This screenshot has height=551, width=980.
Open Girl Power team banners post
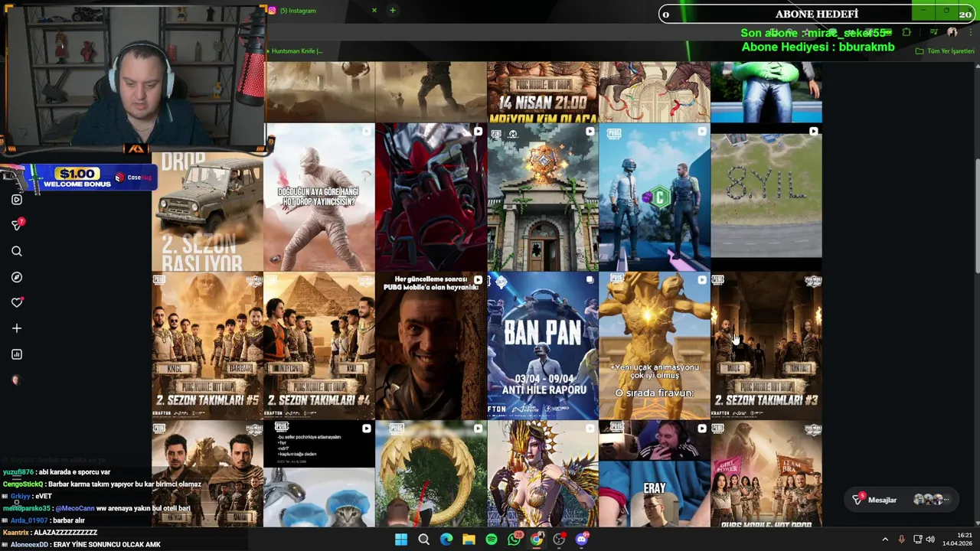(x=766, y=474)
